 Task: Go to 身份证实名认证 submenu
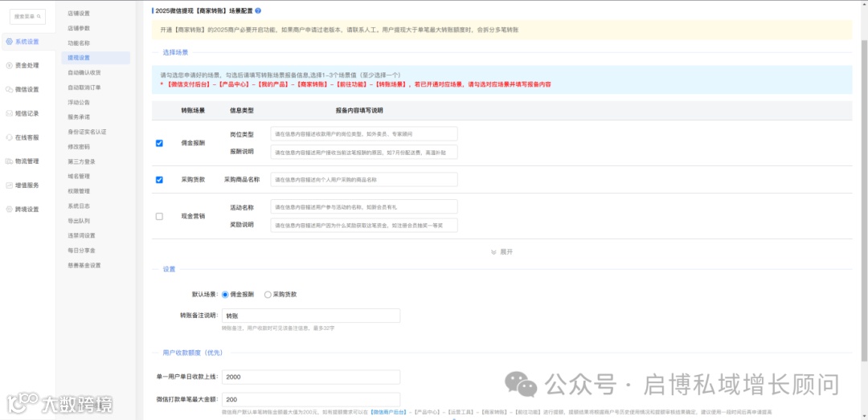[x=87, y=132]
